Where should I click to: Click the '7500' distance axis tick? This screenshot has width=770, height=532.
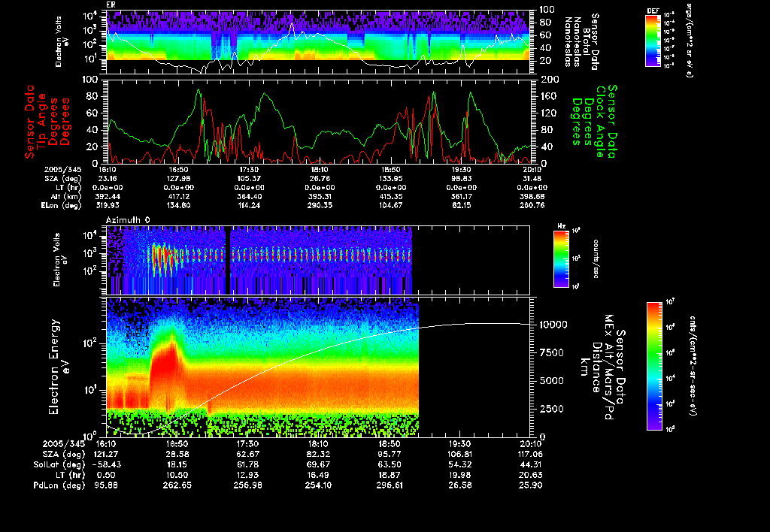(x=551, y=352)
